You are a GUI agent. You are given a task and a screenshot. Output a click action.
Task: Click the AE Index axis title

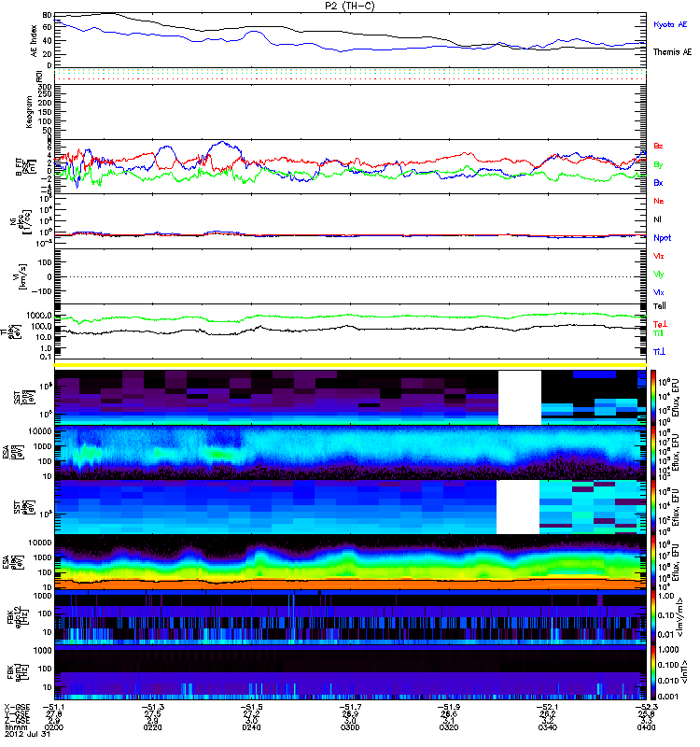point(34,41)
